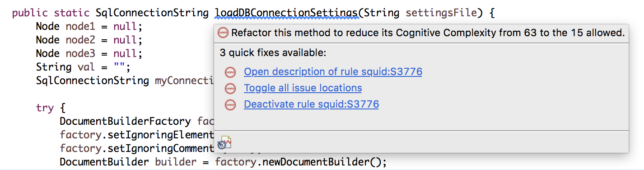644x170 pixels.
Task: Click the underlined loadDBConnectionSettings method name
Action: (287, 13)
